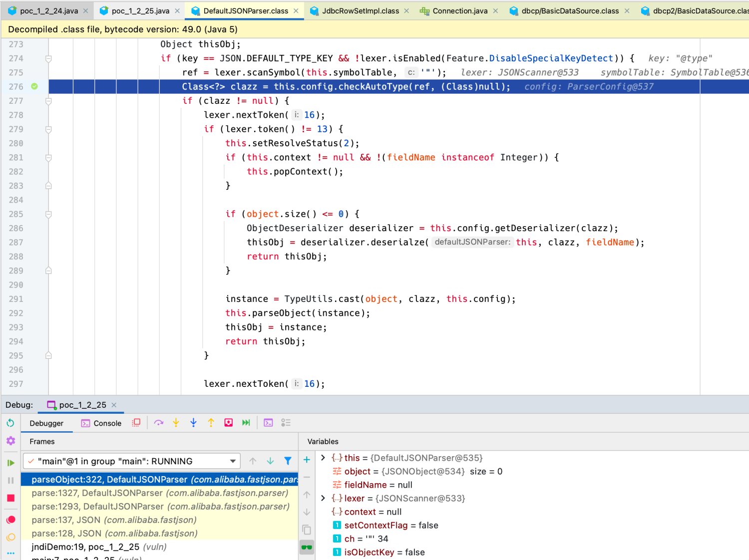
Task: Move watch up in Variables panel
Action: coord(307,495)
